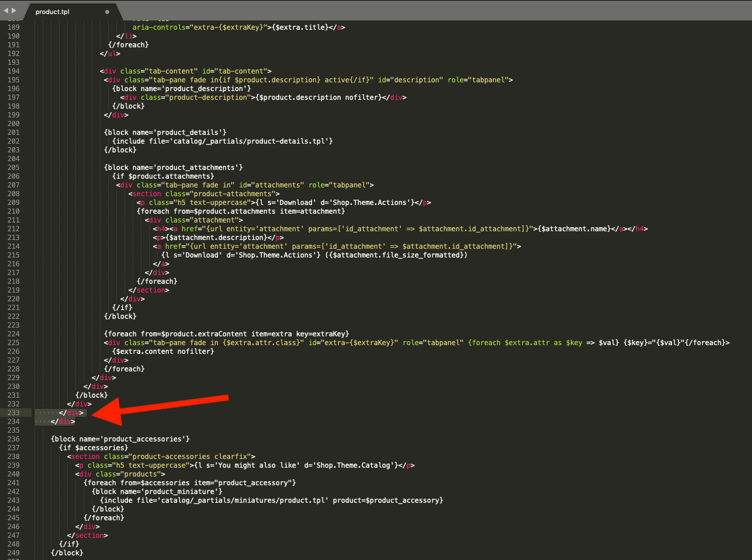The image size is (752, 560).
Task: Go to previous tab with left arrow
Action: pos(6,11)
